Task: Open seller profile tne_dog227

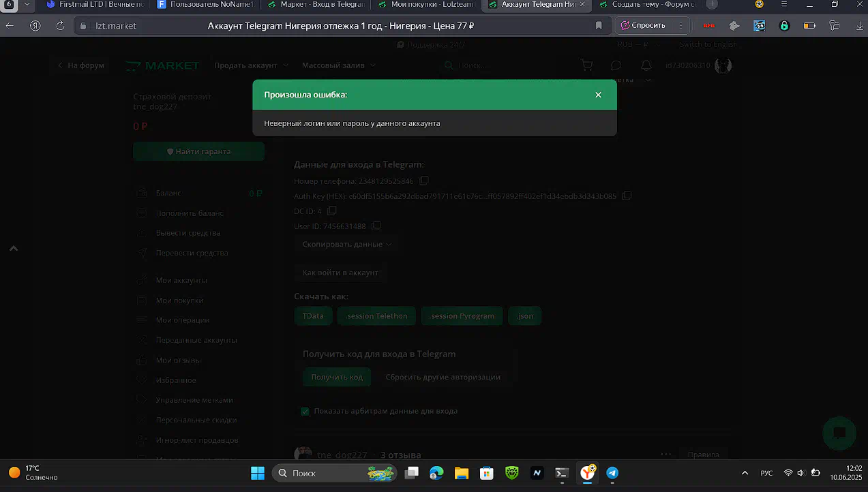Action: point(342,455)
